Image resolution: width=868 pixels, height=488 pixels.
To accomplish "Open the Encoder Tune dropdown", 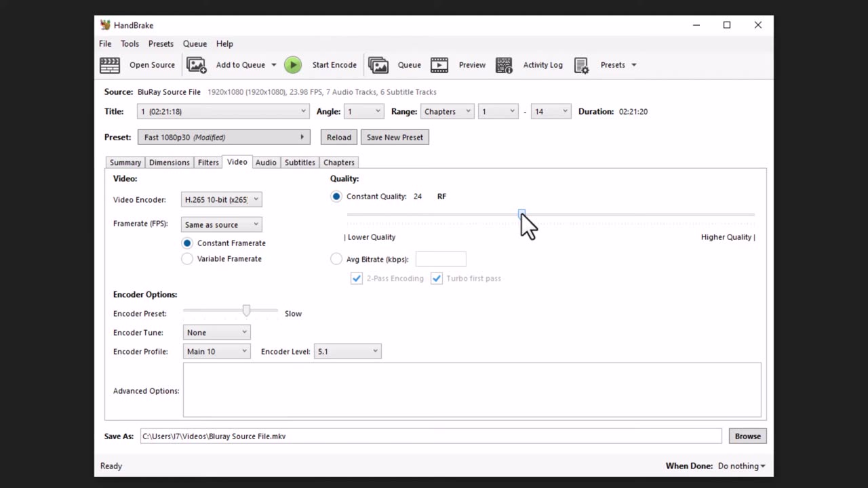I will [x=216, y=333].
